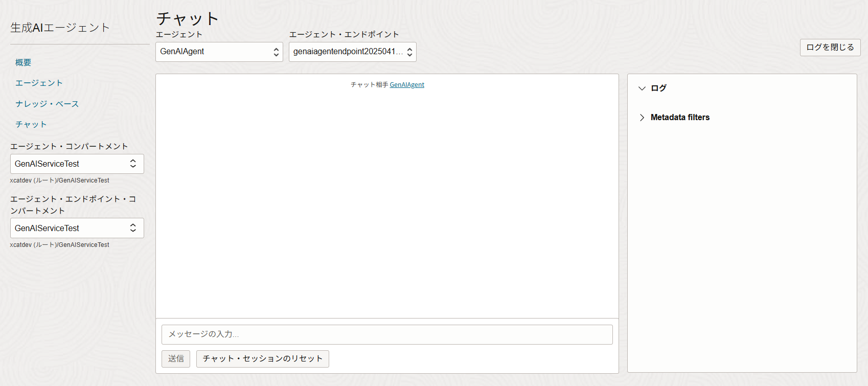The width and height of the screenshot is (868, 386).
Task: Select チャット link in sidebar
Action: pyautogui.click(x=31, y=124)
